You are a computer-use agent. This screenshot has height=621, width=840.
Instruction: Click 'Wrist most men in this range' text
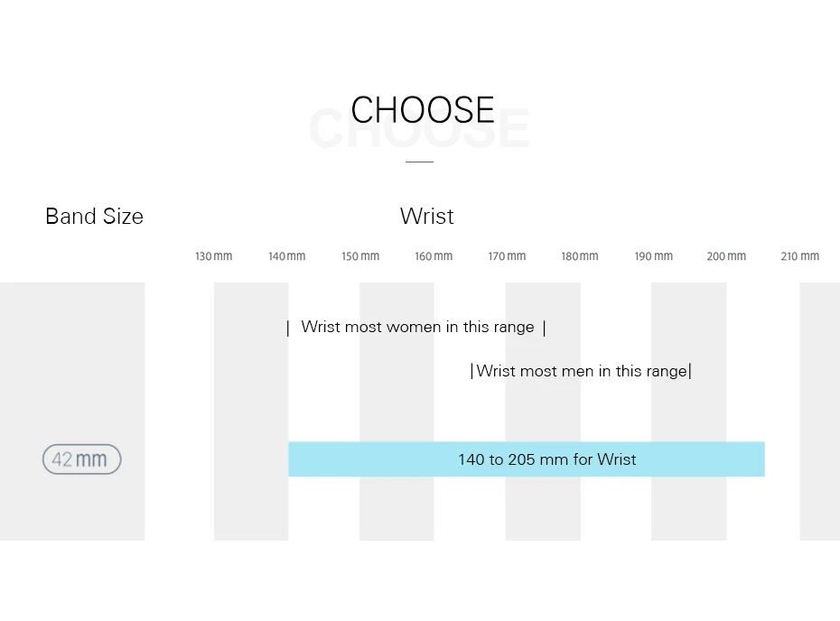point(581,371)
